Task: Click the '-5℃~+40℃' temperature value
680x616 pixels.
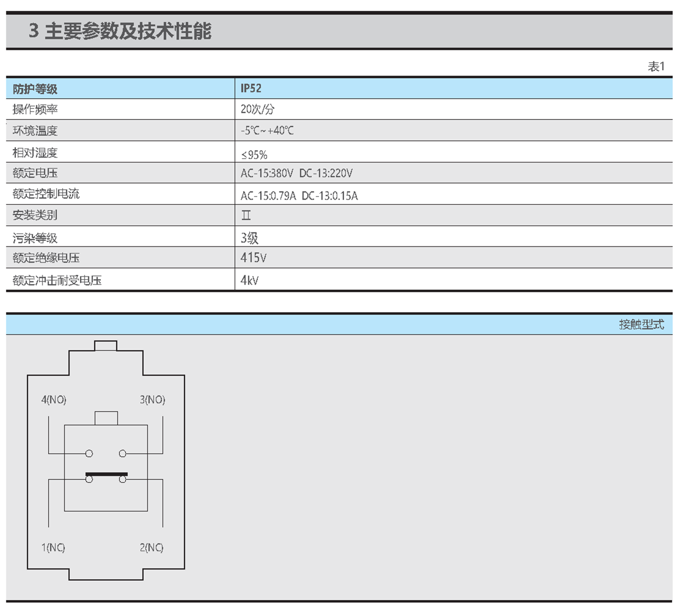Action: click(267, 130)
